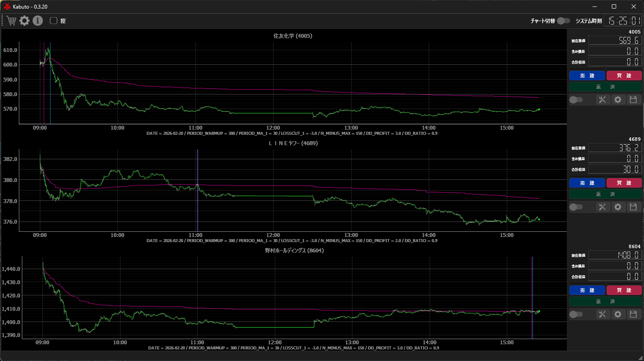644x361 pixels.
Task: Click the code label 8604 in side panel
Action: coord(635,246)
